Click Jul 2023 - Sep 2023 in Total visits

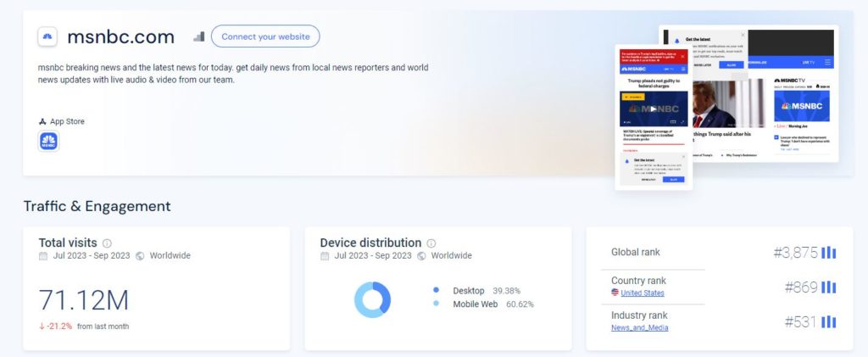92,256
